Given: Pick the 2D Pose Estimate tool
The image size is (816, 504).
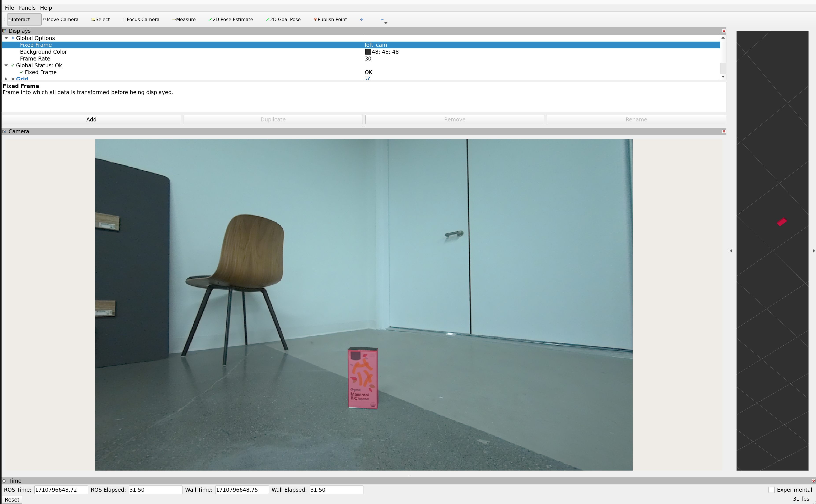Looking at the screenshot, I should (231, 19).
